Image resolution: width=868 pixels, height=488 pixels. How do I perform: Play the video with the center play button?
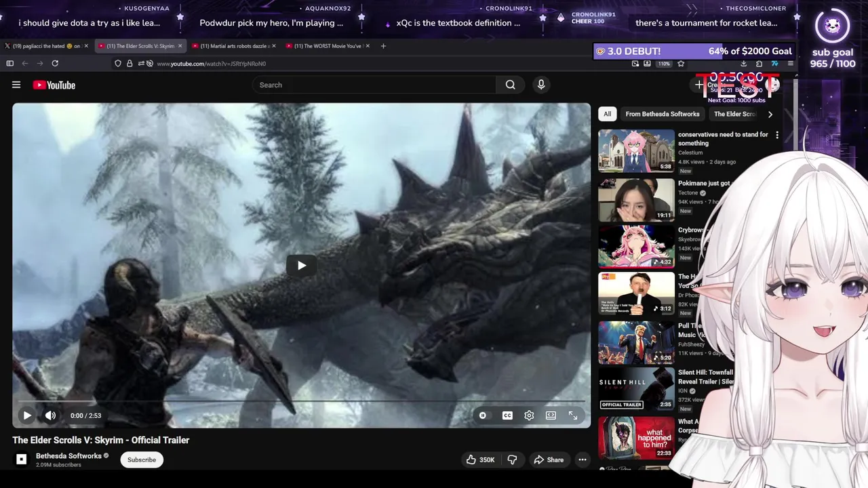[x=301, y=265]
